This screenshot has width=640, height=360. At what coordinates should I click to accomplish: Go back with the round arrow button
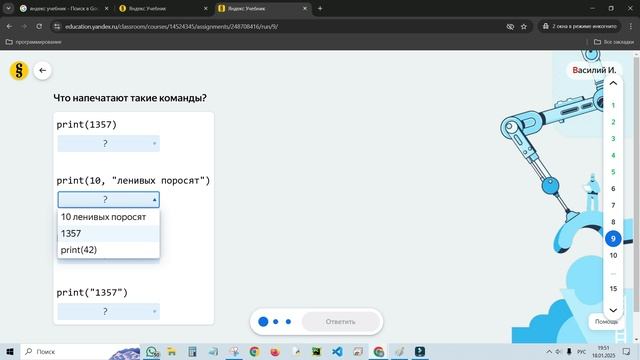coord(42,71)
